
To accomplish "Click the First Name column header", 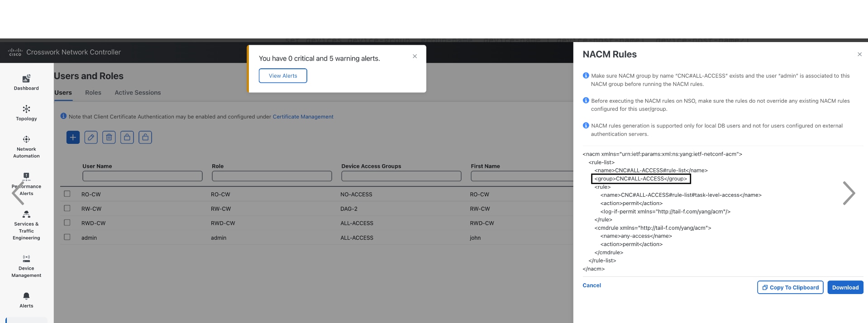I will coord(485,166).
